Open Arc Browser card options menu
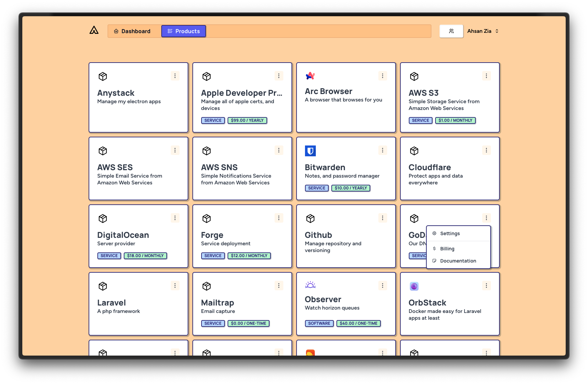The image size is (588, 384). 382,76
